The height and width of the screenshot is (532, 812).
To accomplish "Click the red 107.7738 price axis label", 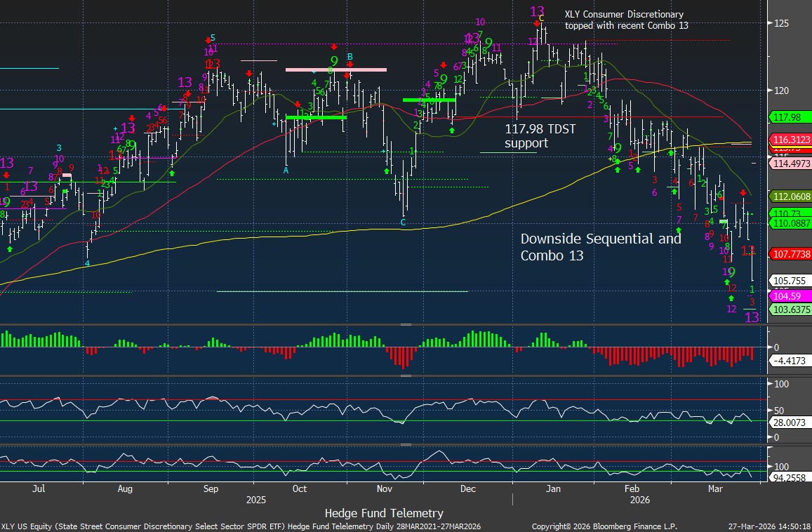I will click(x=790, y=254).
